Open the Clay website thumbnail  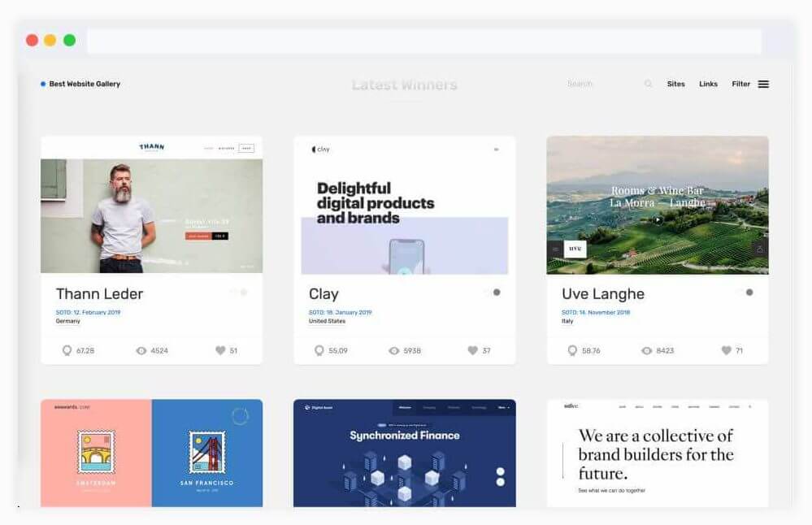(x=405, y=205)
